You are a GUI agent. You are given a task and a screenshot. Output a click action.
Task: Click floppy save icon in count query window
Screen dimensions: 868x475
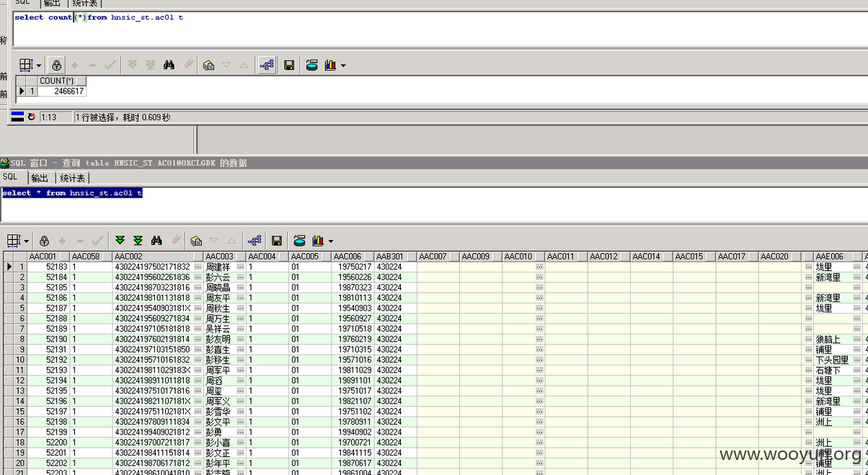coord(289,66)
